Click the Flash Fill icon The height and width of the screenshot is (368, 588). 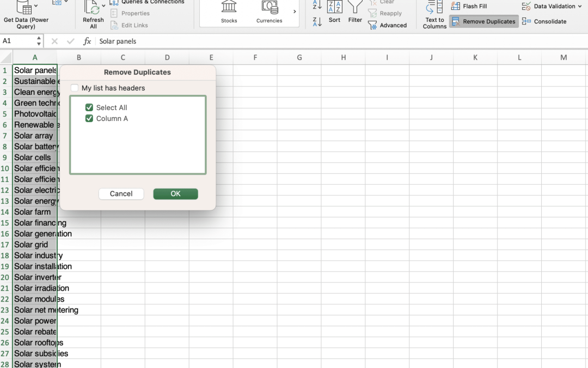pyautogui.click(x=456, y=7)
